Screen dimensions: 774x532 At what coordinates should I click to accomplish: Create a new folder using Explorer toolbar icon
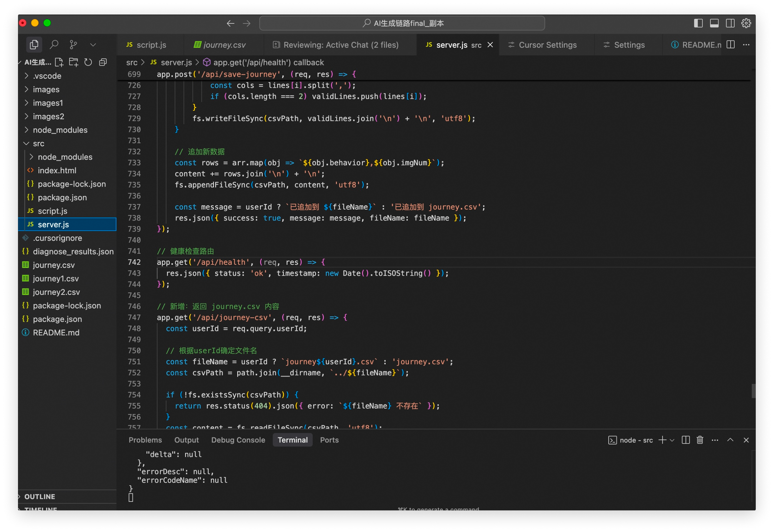74,62
